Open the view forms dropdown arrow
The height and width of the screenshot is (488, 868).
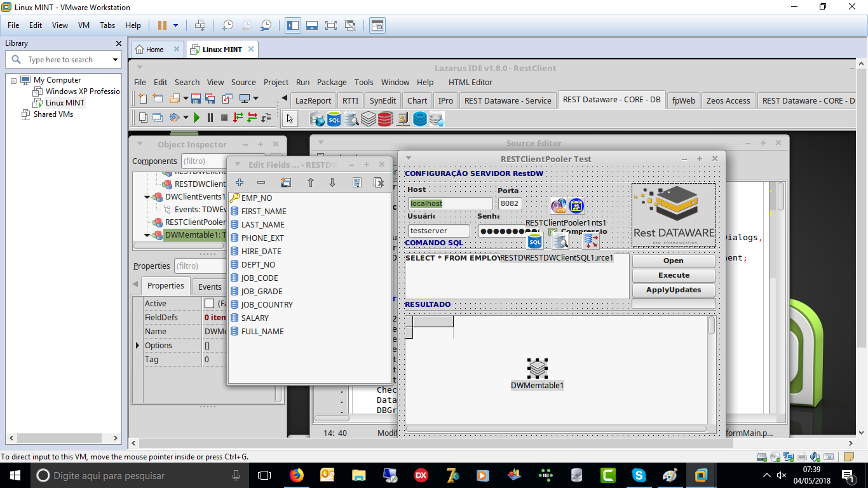tap(256, 98)
